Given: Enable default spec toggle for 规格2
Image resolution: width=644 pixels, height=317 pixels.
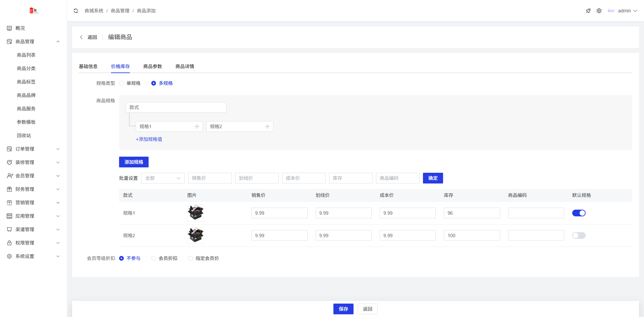Looking at the screenshot, I should coord(579,235).
